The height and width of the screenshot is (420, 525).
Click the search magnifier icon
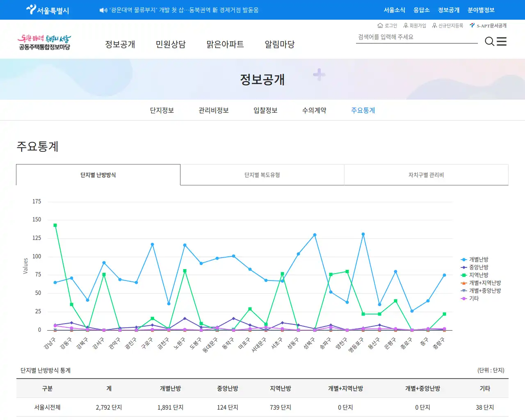pyautogui.click(x=489, y=41)
